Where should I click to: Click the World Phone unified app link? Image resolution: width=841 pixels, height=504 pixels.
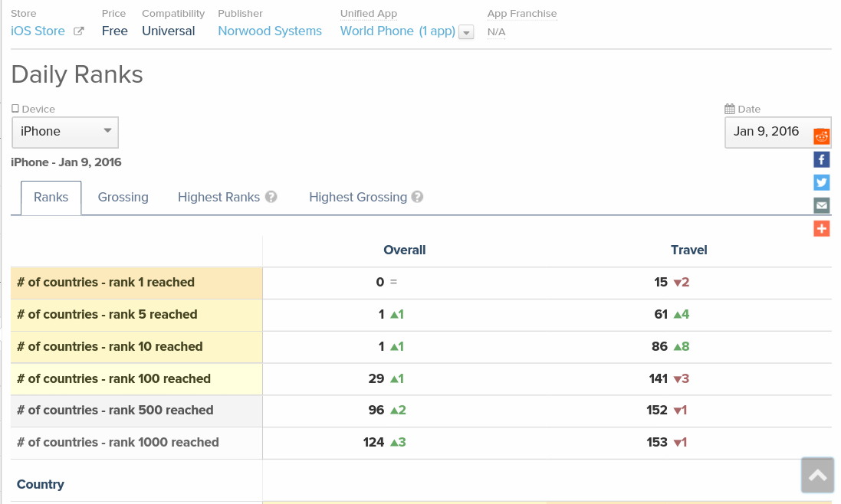click(x=377, y=31)
